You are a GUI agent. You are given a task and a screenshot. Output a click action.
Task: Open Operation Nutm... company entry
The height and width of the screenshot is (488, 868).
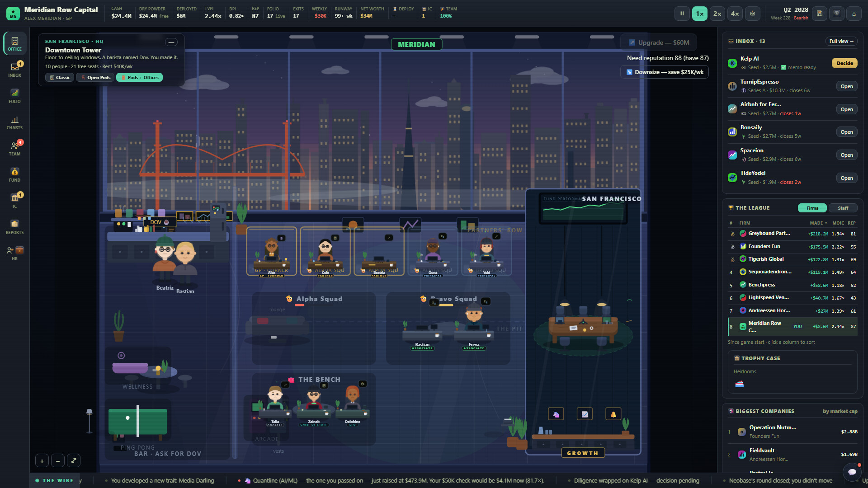[x=793, y=432]
